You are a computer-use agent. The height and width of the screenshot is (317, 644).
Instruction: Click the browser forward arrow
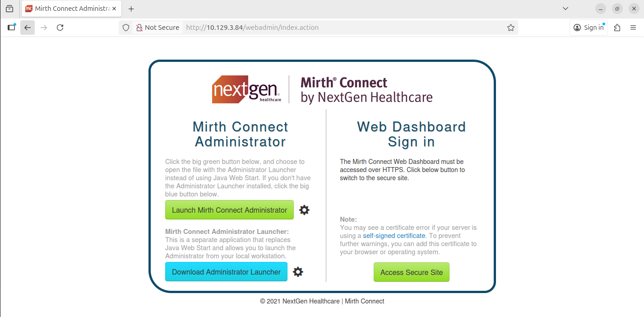(x=44, y=28)
